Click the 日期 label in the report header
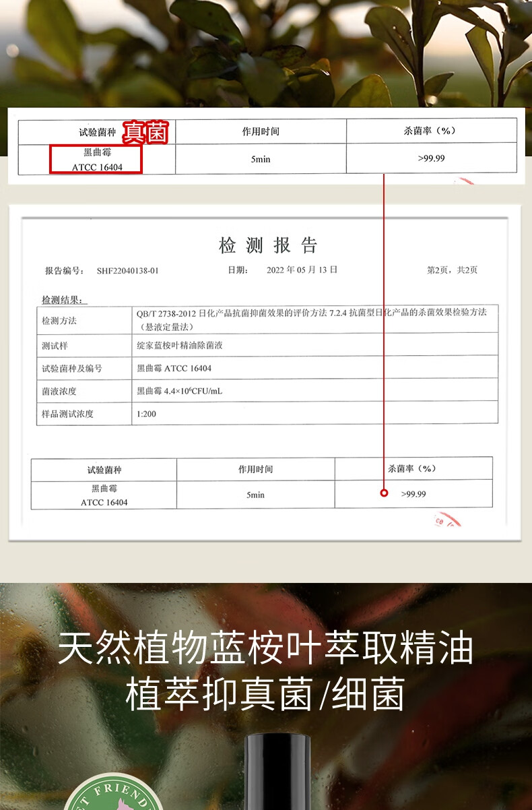 click(238, 270)
